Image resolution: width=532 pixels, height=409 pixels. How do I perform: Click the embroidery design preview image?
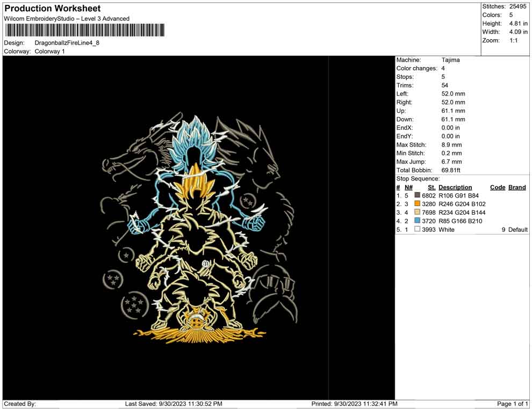(x=199, y=228)
